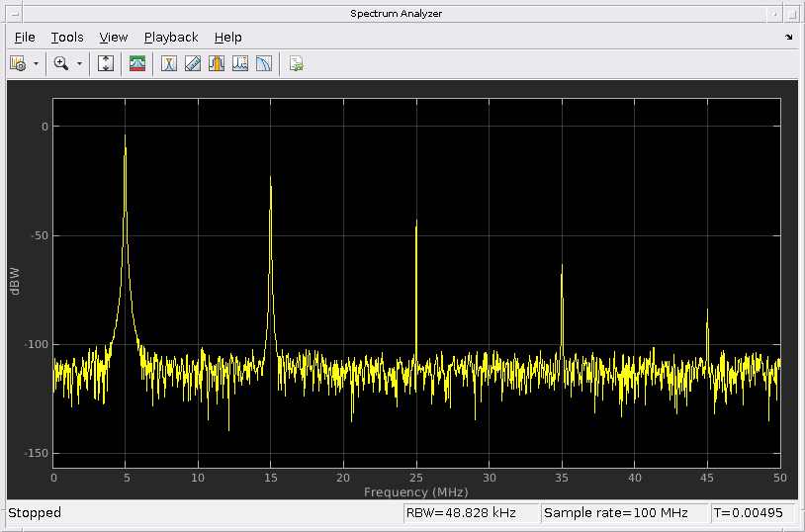Viewport: 805px width, 532px height.
Task: Select the Zoom In magnifier tool
Action: pyautogui.click(x=61, y=63)
